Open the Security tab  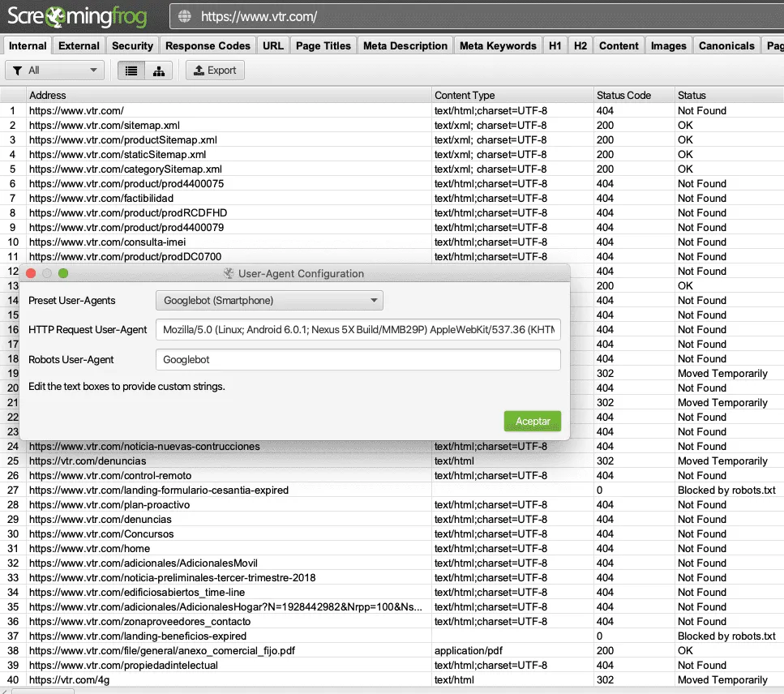132,45
